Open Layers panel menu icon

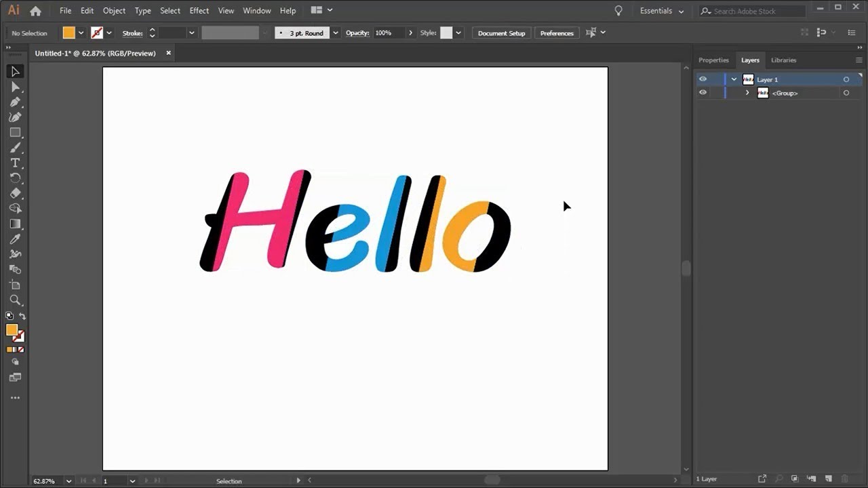[x=859, y=60]
